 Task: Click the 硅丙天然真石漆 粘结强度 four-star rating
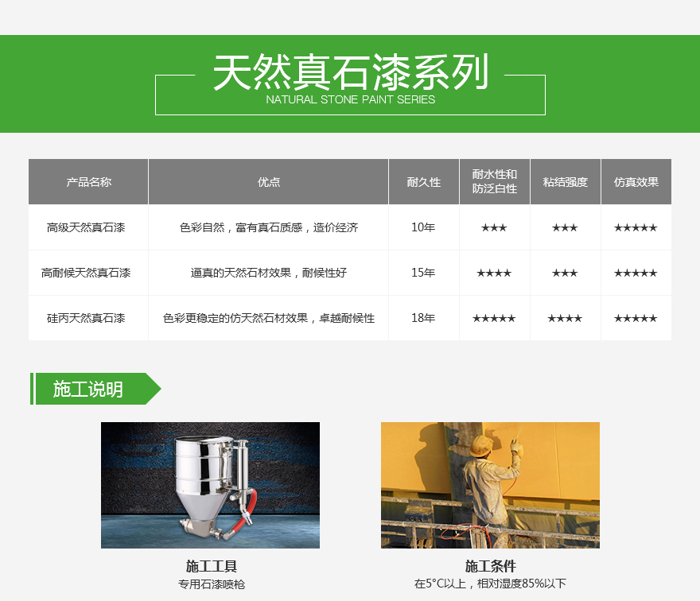point(565,319)
